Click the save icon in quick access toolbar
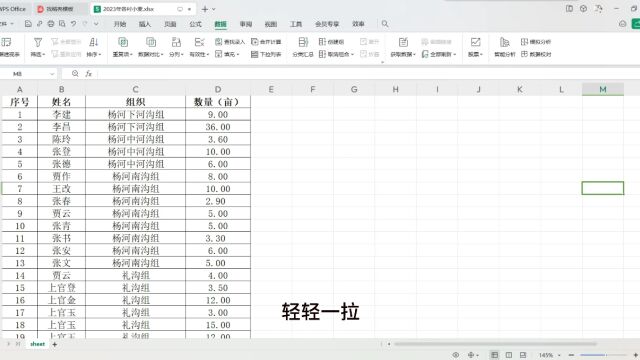Screen dimensions: 640x360 [x=28, y=24]
